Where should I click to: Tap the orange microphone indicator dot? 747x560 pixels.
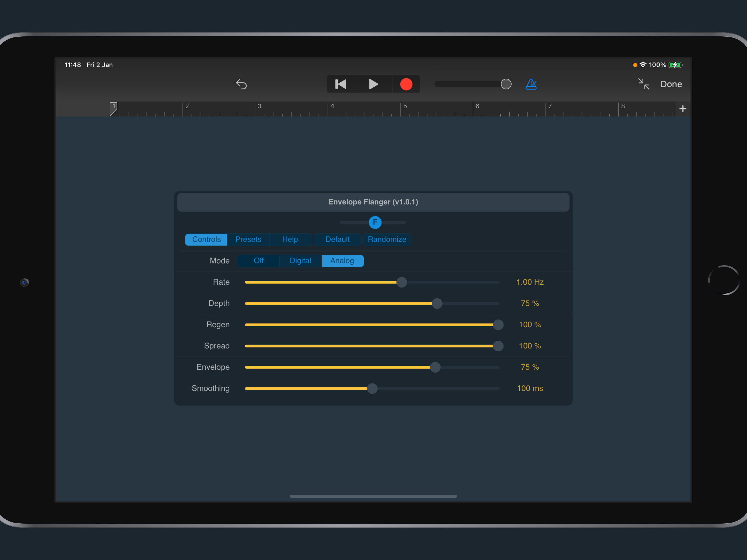635,65
